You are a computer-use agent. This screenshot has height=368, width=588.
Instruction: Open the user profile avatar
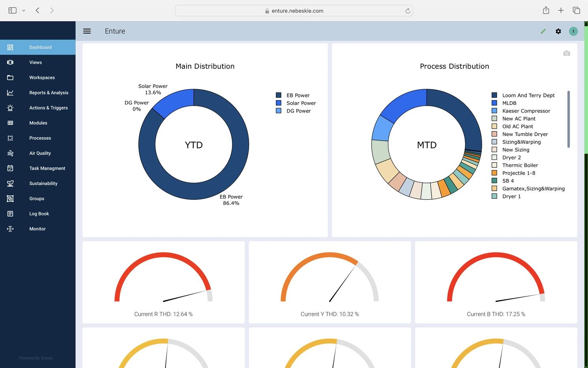(573, 31)
